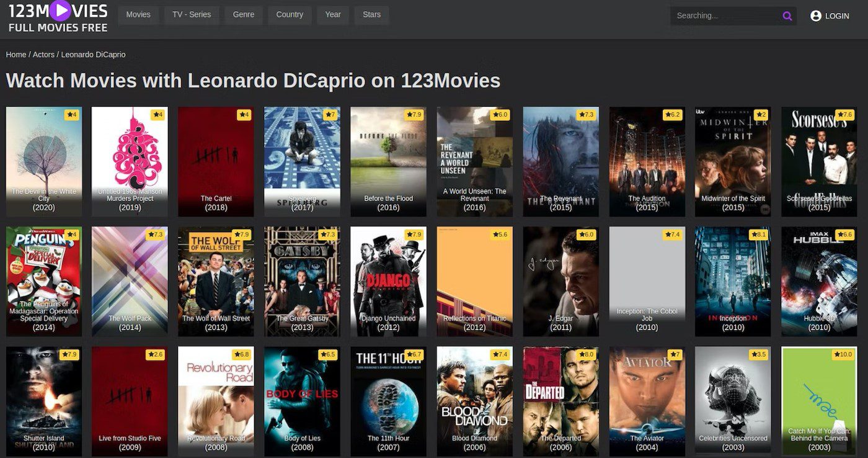The width and height of the screenshot is (868, 458).
Task: Open Midwinter of the Spirit poster
Action: tap(733, 161)
